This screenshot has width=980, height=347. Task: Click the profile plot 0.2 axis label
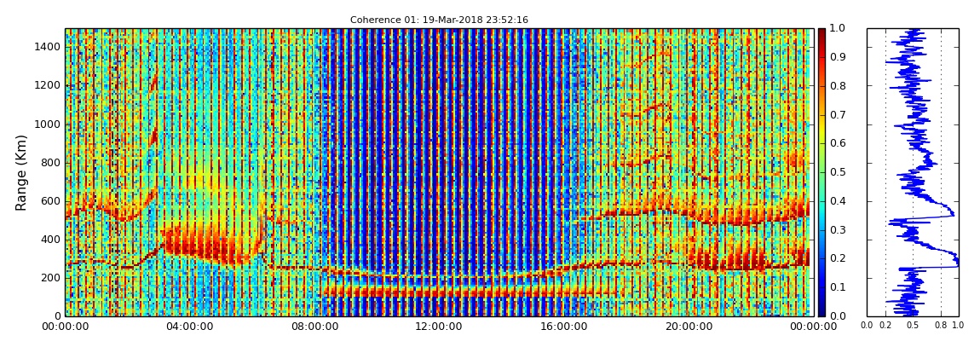point(885,327)
